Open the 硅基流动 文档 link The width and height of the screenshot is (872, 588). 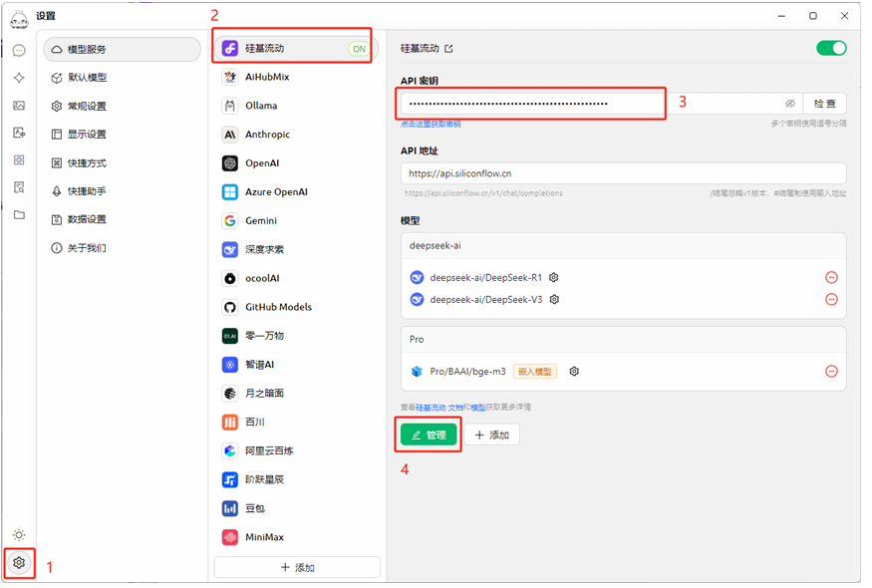click(439, 408)
